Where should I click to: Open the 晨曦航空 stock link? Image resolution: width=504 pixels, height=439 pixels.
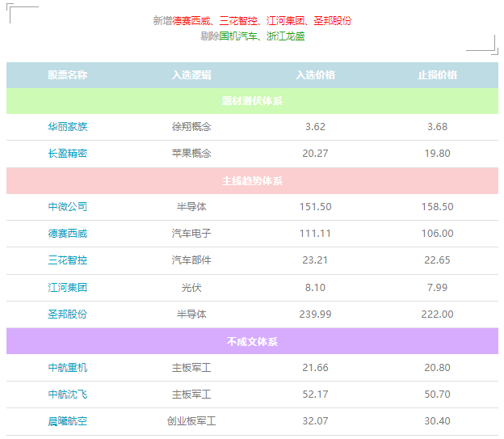pos(68,421)
